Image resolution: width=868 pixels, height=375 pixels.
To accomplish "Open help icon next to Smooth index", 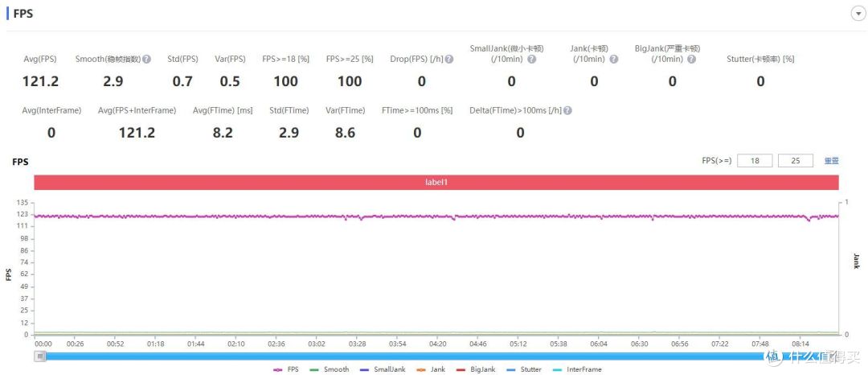I will [147, 60].
